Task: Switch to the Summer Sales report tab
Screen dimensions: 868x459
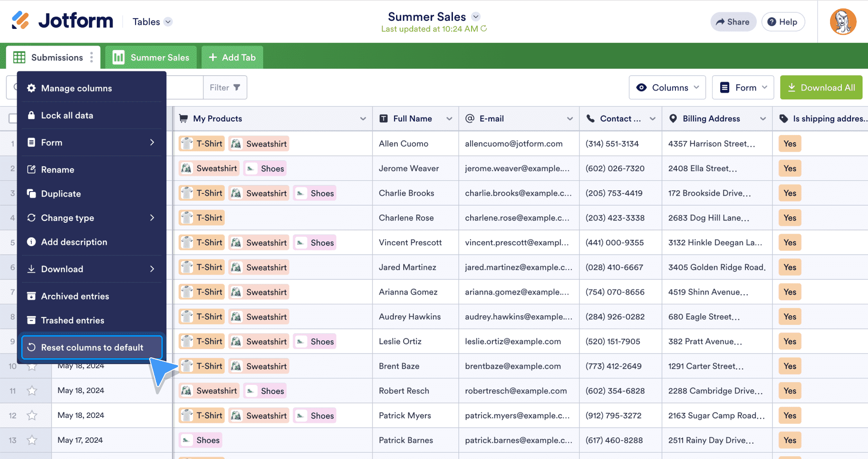Action: coord(151,57)
